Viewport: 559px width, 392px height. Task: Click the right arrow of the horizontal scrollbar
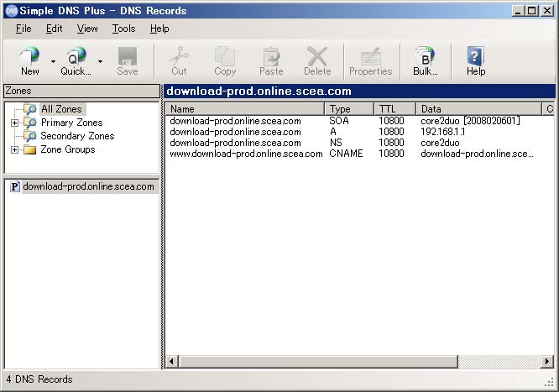tap(547, 361)
